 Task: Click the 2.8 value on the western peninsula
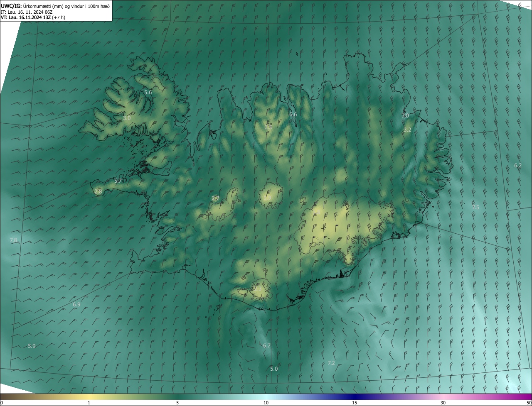coord(98,191)
